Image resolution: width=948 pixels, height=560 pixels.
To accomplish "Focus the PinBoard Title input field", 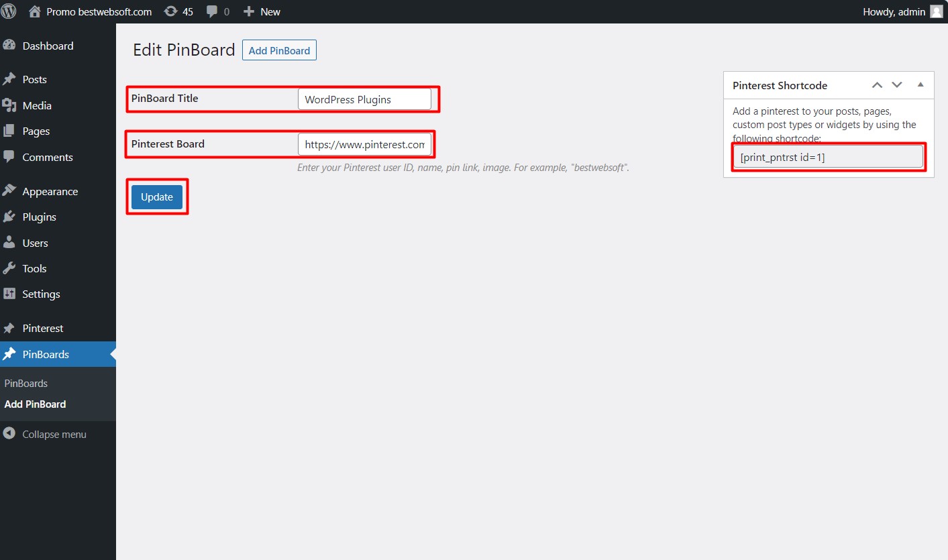I will click(364, 99).
